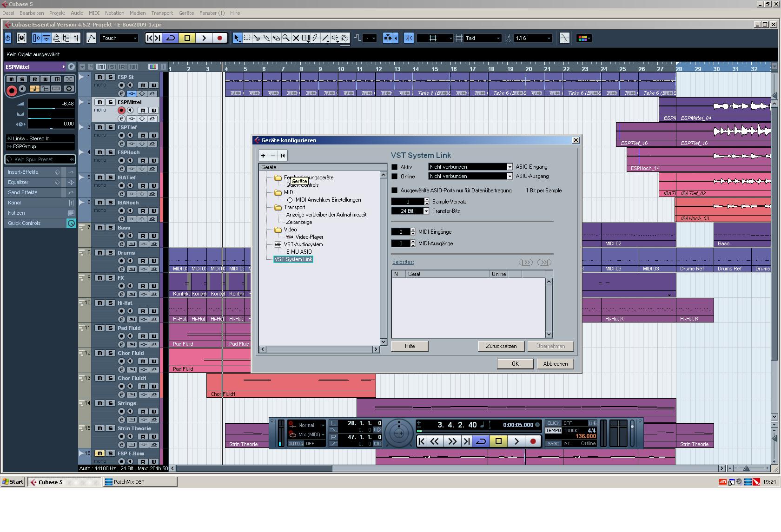Select the Glue tool
The width and height of the screenshot is (781, 532).
click(267, 38)
